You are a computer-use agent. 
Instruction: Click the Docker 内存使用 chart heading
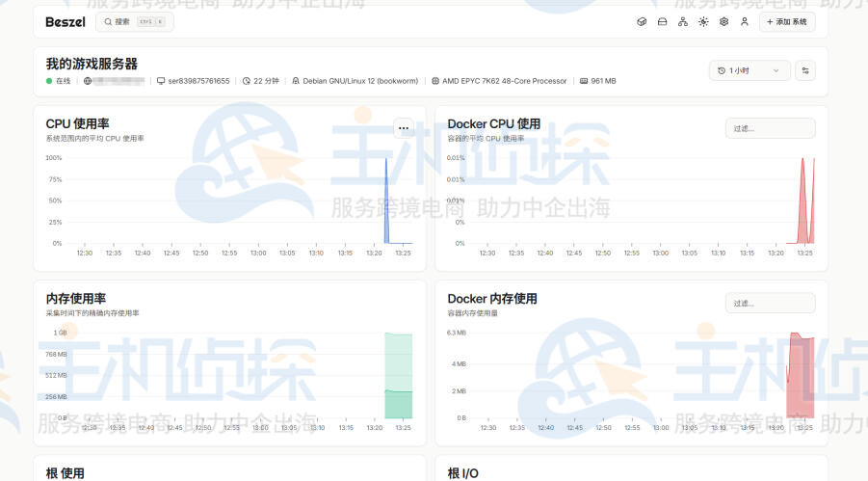pos(492,299)
